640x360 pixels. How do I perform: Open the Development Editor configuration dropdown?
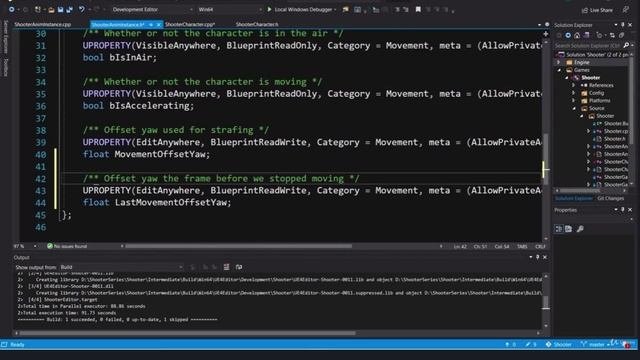tap(152, 9)
